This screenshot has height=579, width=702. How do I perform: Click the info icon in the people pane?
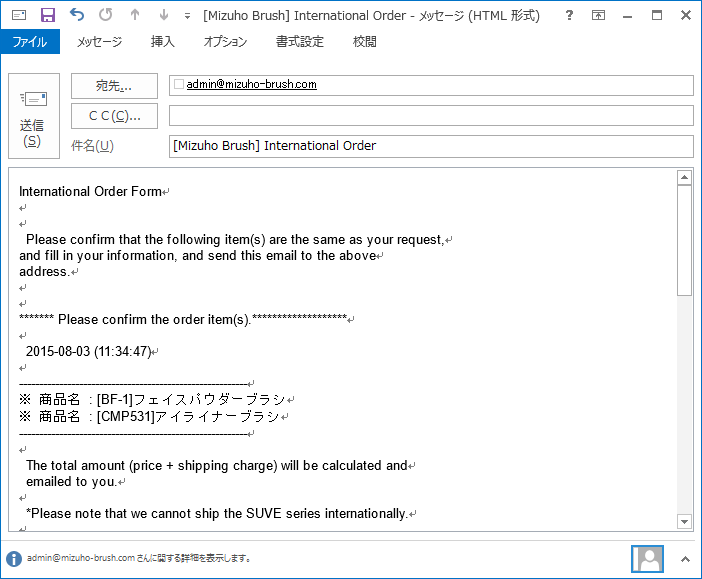pyautogui.click(x=14, y=558)
